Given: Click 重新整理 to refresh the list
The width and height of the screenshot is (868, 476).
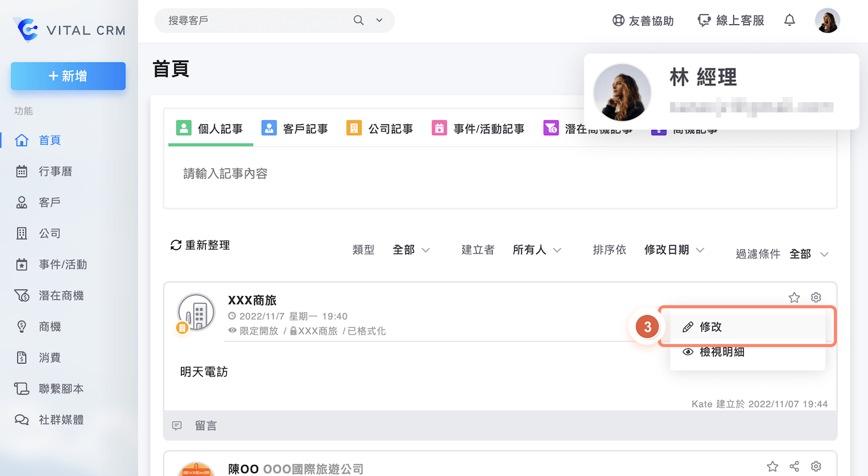Looking at the screenshot, I should click(200, 245).
